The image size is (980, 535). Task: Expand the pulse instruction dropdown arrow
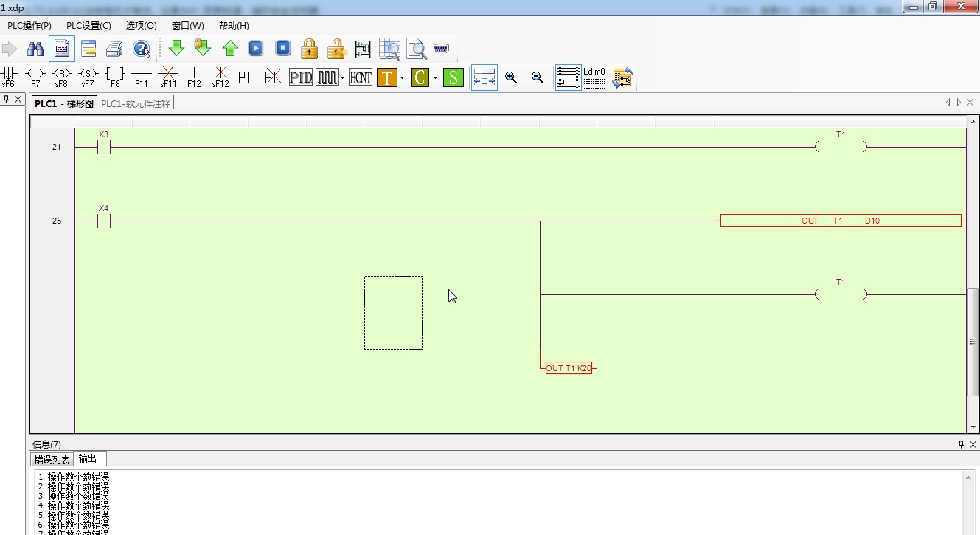[343, 77]
